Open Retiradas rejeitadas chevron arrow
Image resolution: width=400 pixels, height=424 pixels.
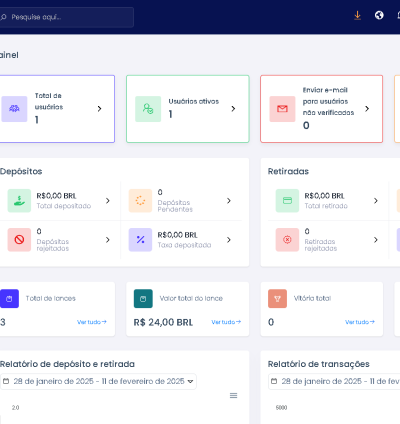[x=376, y=240]
